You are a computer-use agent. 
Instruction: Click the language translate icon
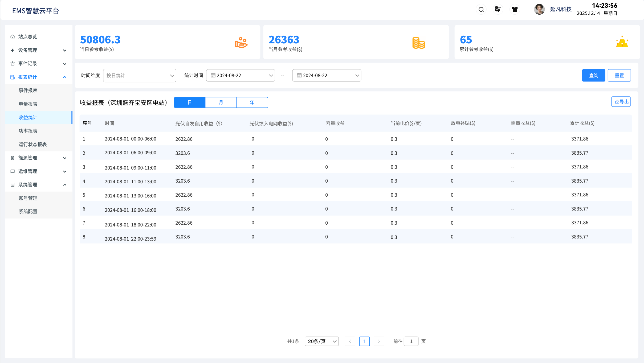[x=498, y=10]
